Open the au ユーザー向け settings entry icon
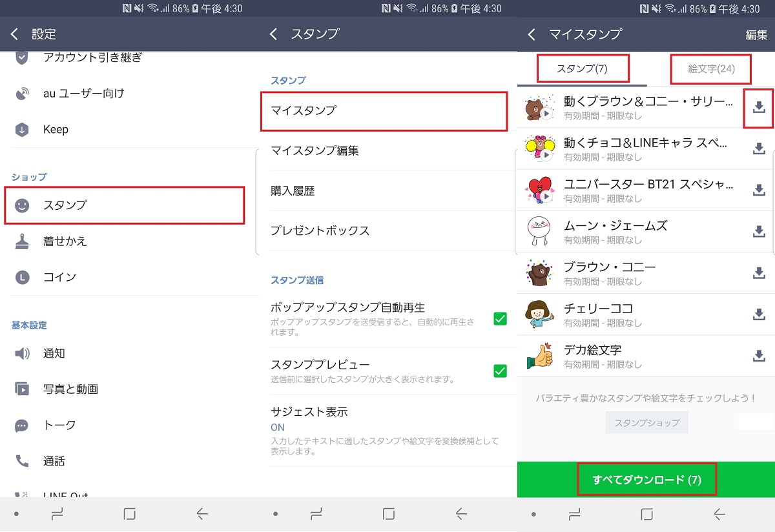 22,94
